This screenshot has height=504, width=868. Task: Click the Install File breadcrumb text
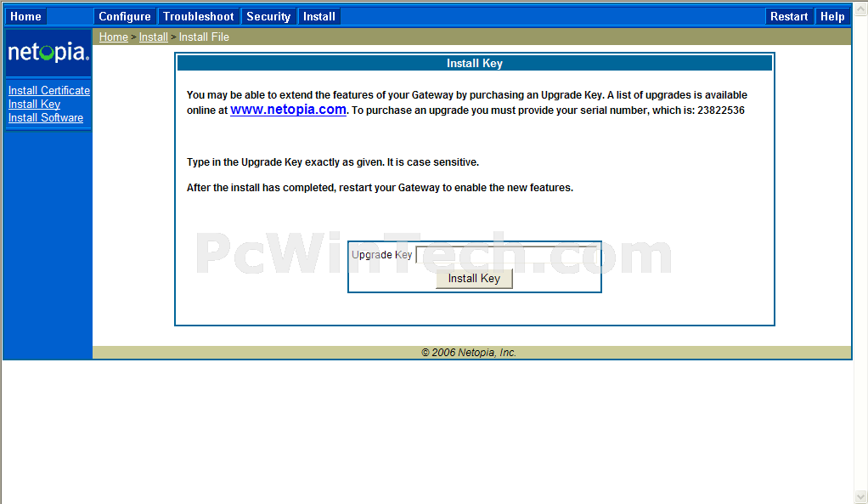pyautogui.click(x=204, y=37)
